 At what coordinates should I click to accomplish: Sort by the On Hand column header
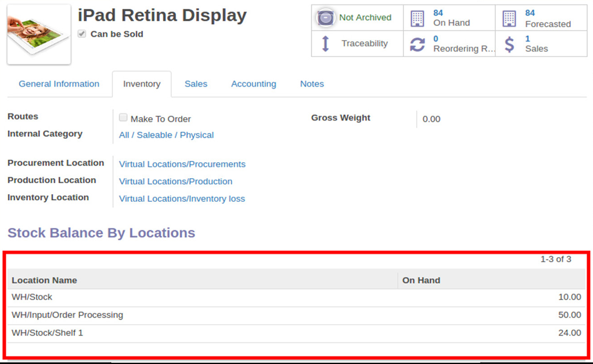[x=491, y=280]
